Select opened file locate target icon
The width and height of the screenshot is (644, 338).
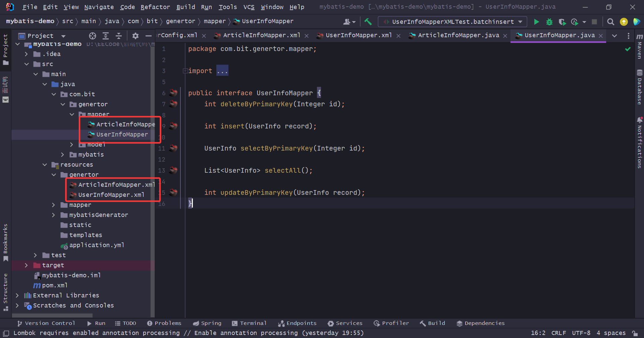point(93,36)
